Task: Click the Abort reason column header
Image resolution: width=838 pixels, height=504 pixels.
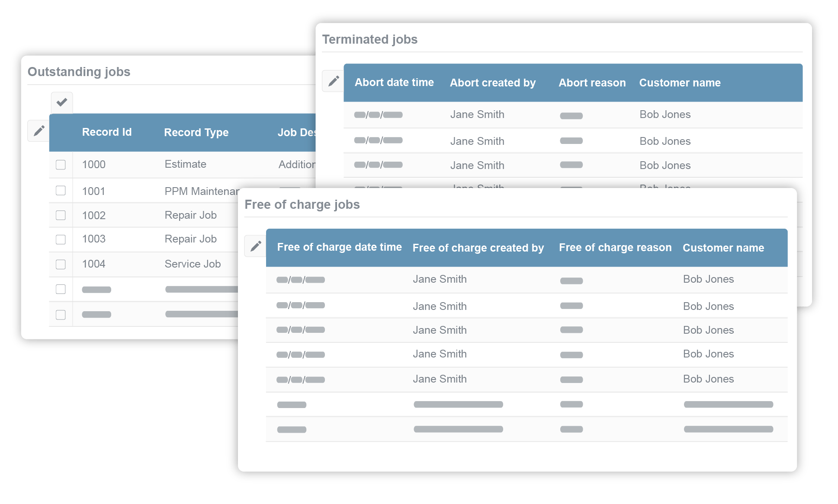Action: tap(592, 83)
